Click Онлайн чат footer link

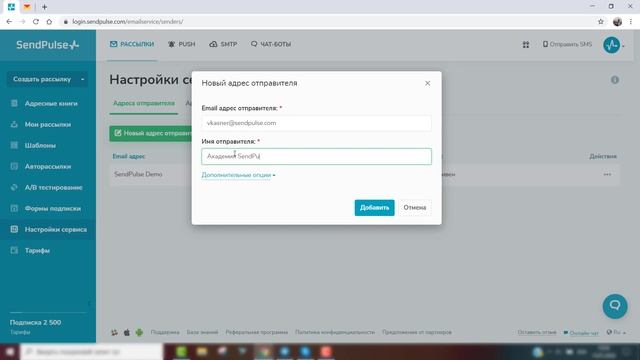click(x=581, y=333)
